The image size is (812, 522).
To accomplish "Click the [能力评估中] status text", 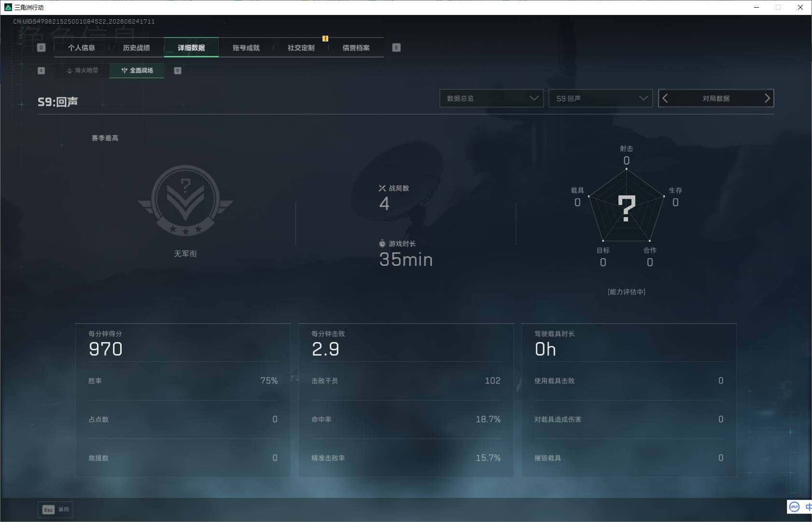I will point(627,292).
